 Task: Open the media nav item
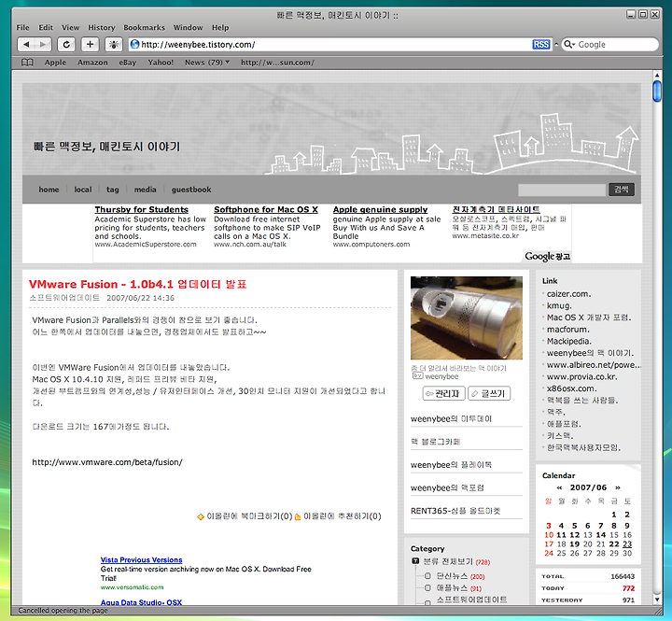[145, 190]
